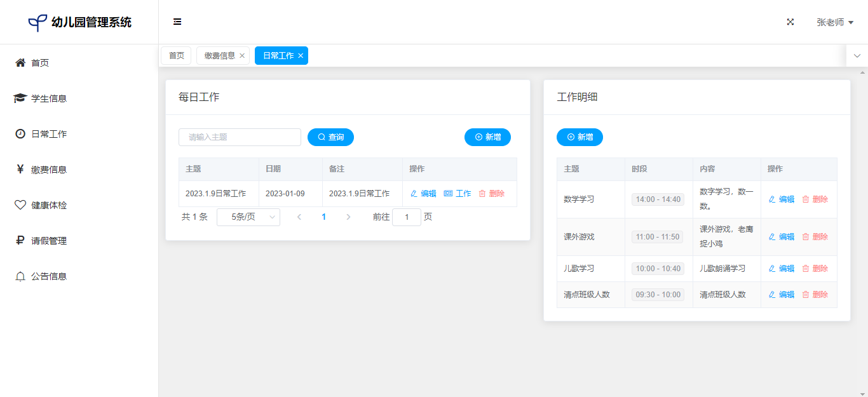Click the yen icon for 缴费信息

coord(20,170)
